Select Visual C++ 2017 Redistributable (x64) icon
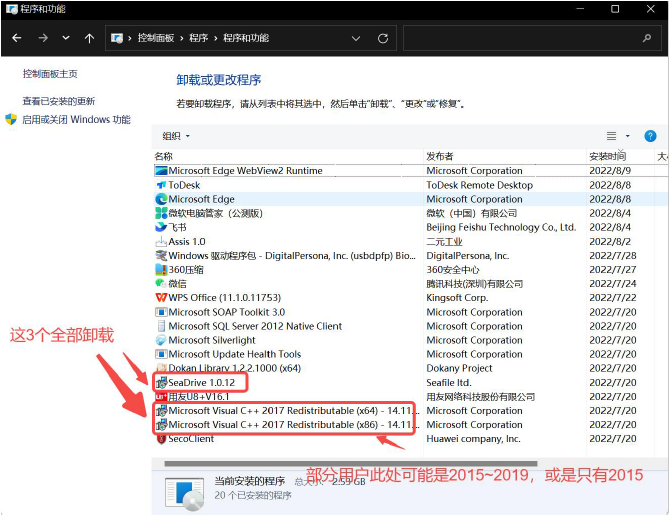669x520 pixels. (161, 411)
